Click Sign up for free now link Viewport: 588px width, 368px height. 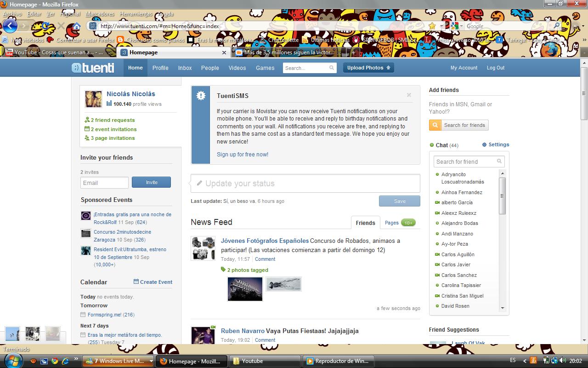[243, 155]
